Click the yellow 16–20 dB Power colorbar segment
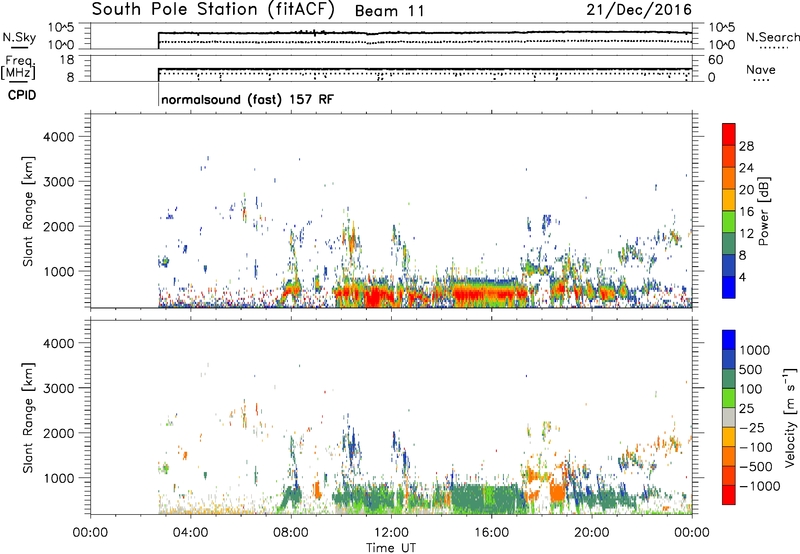 (729, 199)
